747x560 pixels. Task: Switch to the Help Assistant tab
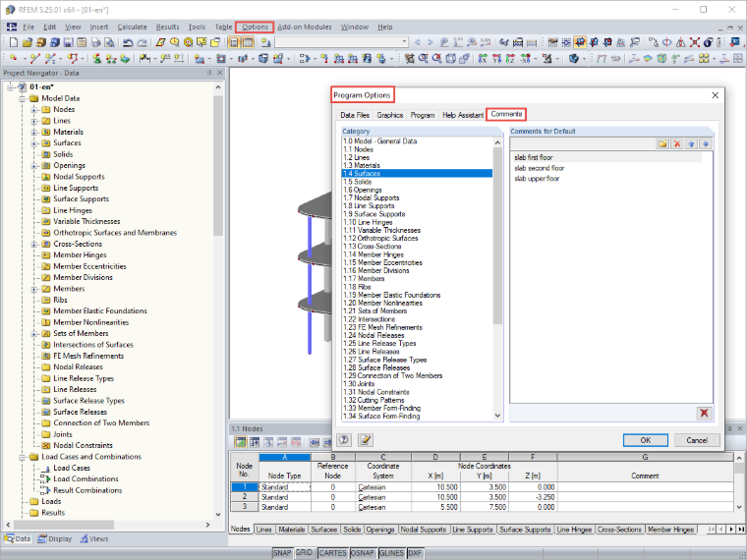coord(463,115)
